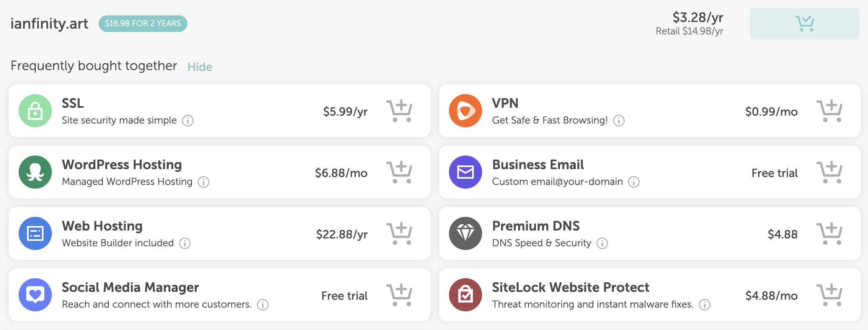Add Social Media Manager to cart

[399, 295]
